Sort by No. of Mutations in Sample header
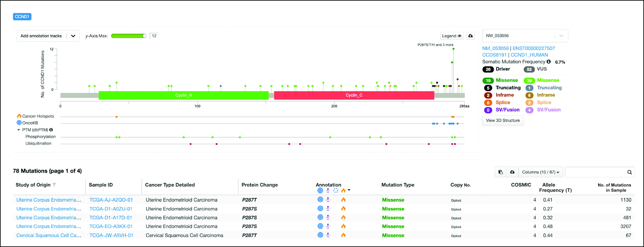The width and height of the screenshot is (644, 247). click(x=614, y=187)
